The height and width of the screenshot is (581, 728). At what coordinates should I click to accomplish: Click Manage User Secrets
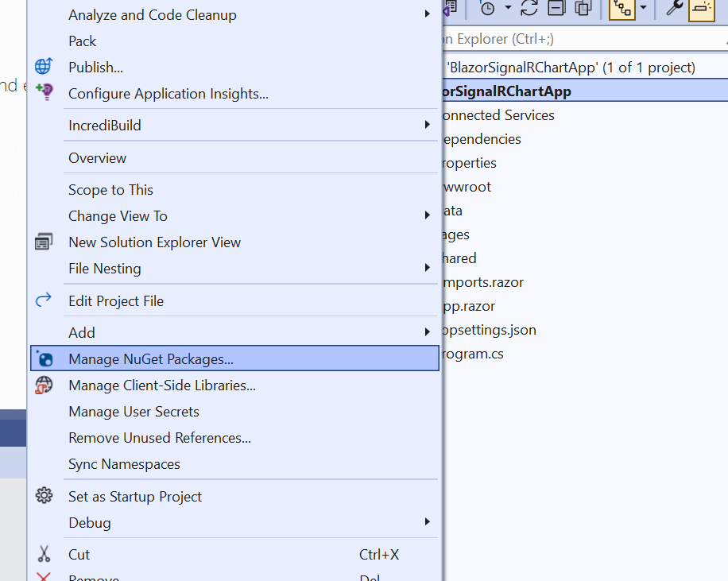coord(134,412)
